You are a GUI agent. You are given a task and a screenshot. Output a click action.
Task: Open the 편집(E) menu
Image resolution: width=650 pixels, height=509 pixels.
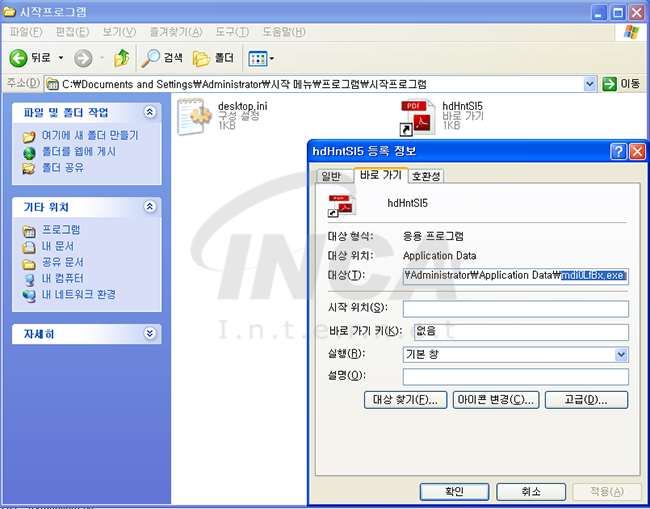73,32
